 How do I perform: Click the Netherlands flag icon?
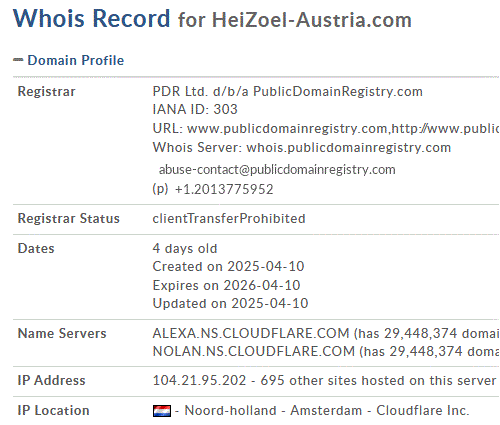click(162, 411)
